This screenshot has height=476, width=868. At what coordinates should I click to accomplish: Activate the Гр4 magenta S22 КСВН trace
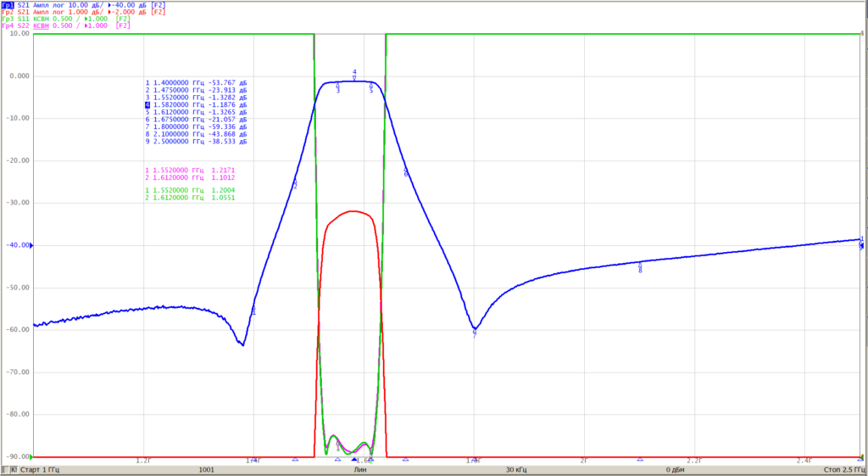[8, 25]
